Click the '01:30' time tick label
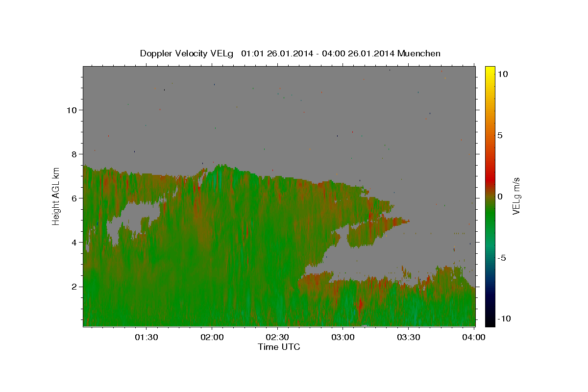The height and width of the screenshot is (392, 588). [x=146, y=337]
